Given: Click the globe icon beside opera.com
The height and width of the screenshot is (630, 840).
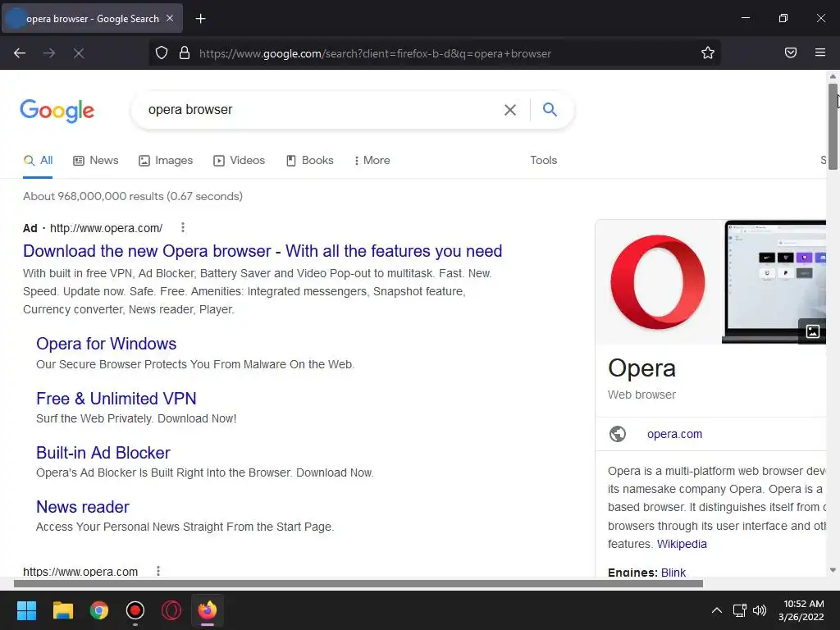Looking at the screenshot, I should (617, 434).
